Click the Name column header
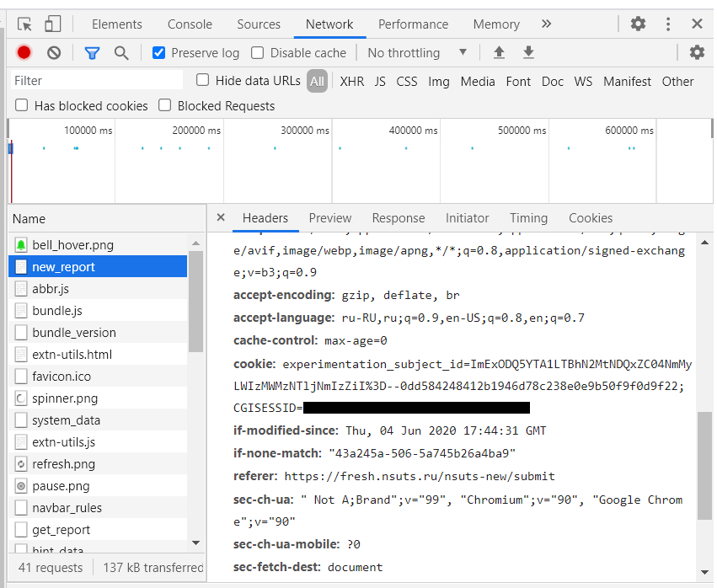This screenshot has width=717, height=588. (x=106, y=218)
